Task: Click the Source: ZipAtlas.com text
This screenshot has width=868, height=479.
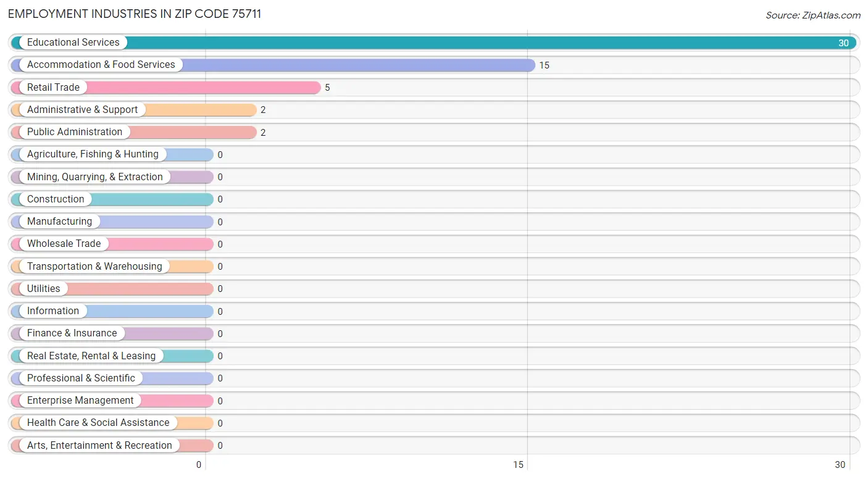Action: click(813, 15)
